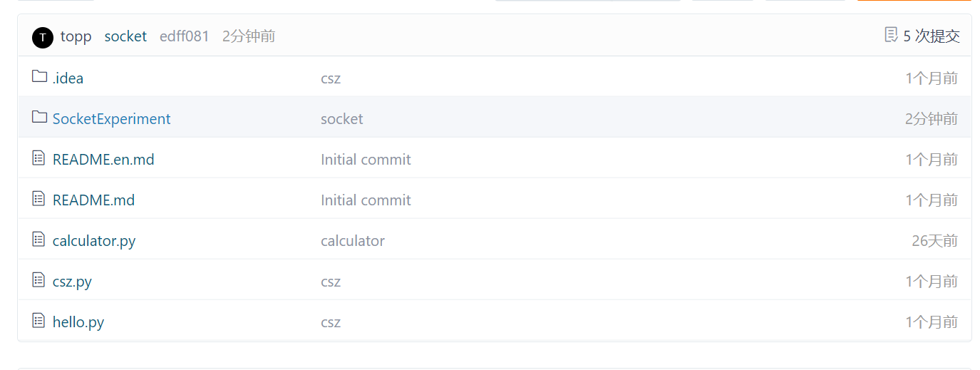Open the .idea folder

(68, 78)
